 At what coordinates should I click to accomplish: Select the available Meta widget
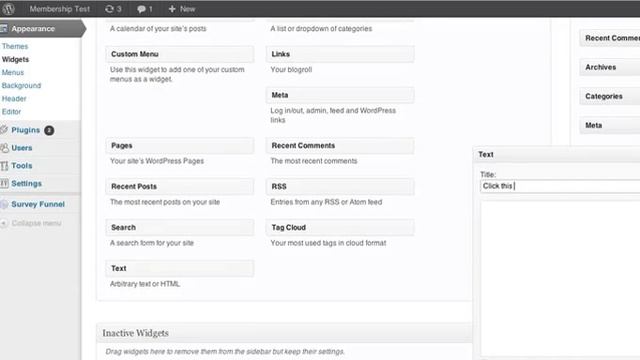coord(340,95)
